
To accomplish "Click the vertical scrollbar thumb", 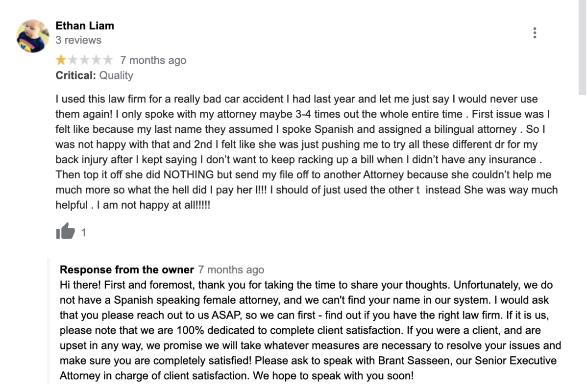I will pos(582,47).
